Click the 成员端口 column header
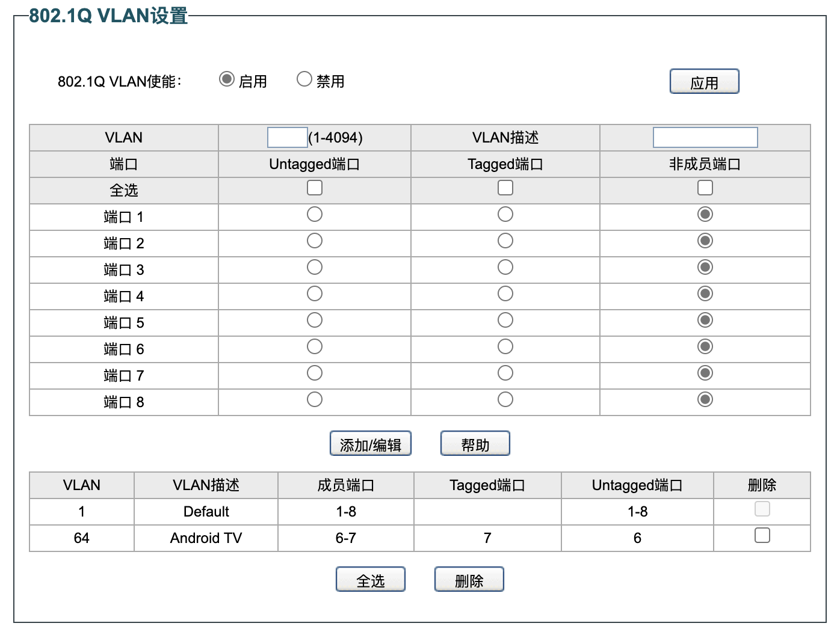This screenshot has height=635, width=840. (346, 485)
